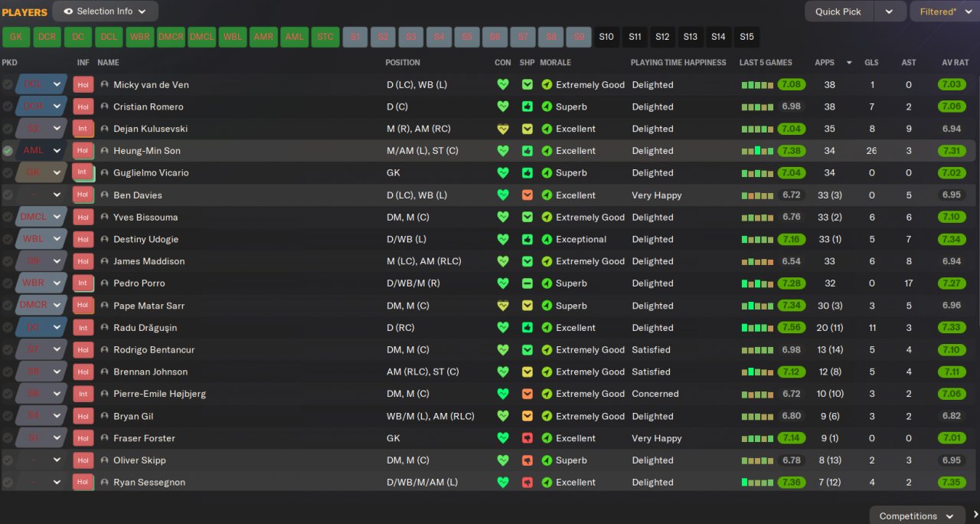Toggle selection check for Ben Davies
Image resolution: width=980 pixels, height=524 pixels.
(x=8, y=195)
